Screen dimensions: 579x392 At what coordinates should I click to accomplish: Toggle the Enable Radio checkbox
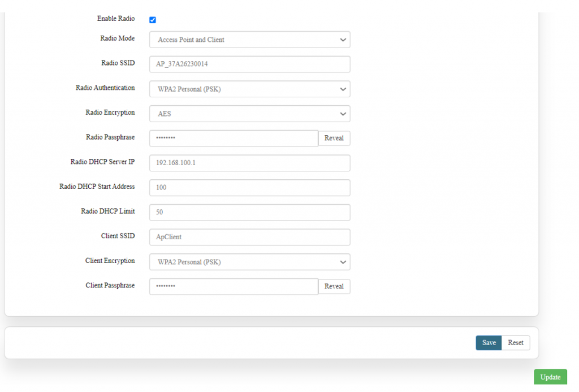tap(153, 20)
